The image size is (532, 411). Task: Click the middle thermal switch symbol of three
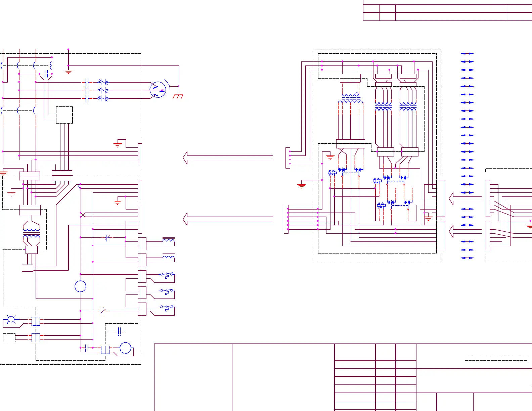tap(167, 291)
